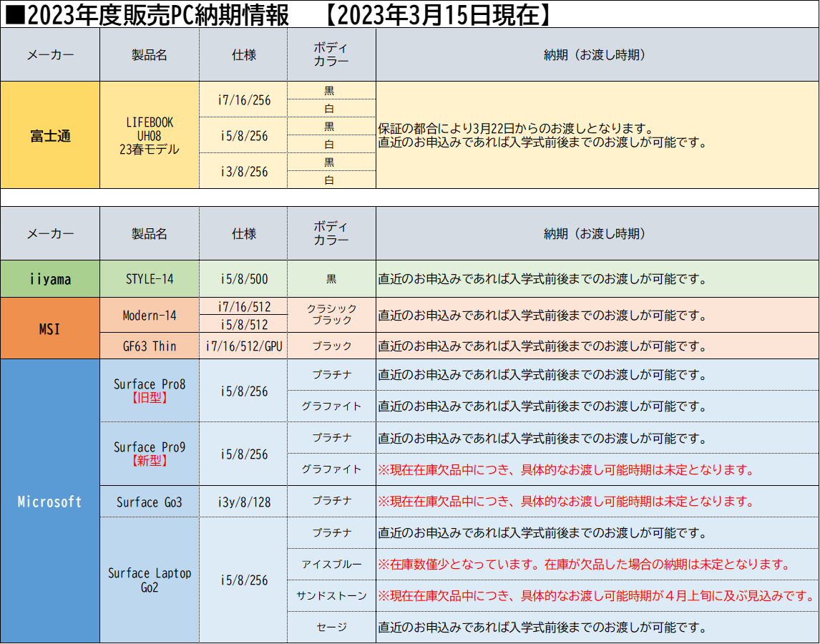Click the "黒" color in the STYLE-14 row

click(x=331, y=279)
